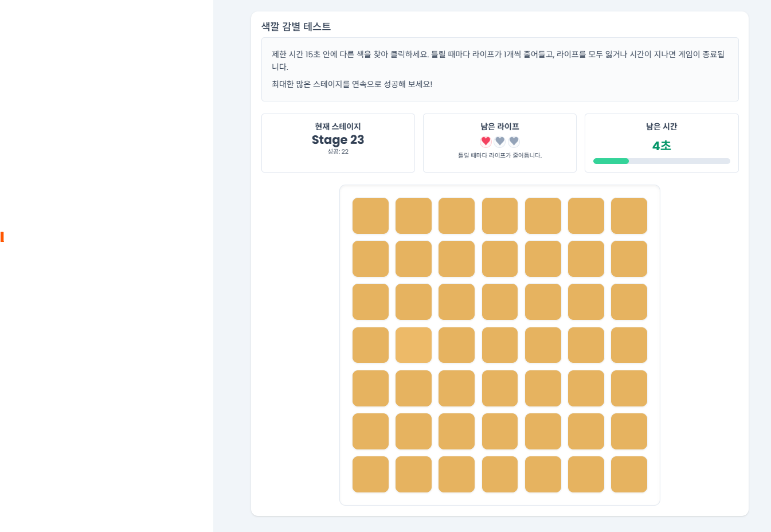Click the tile right of the lighter tile

[x=456, y=345]
